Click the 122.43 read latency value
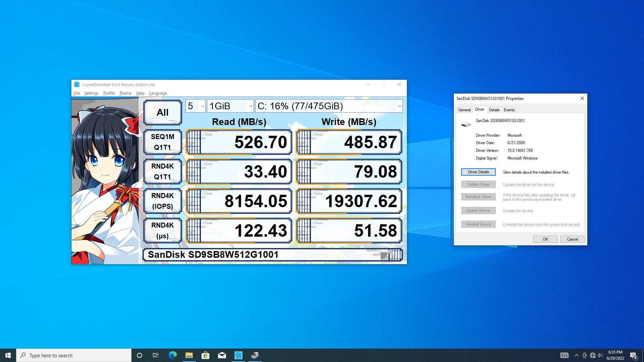Image resolution: width=644 pixels, height=362 pixels. (x=239, y=231)
